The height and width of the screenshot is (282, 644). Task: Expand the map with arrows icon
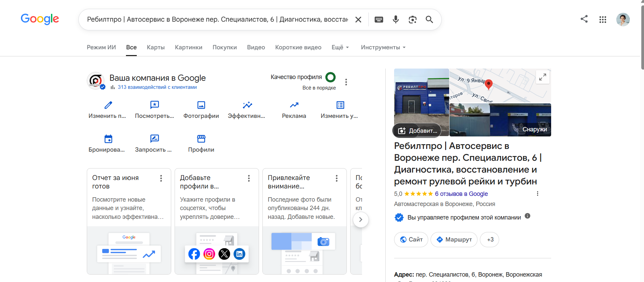pyautogui.click(x=543, y=77)
